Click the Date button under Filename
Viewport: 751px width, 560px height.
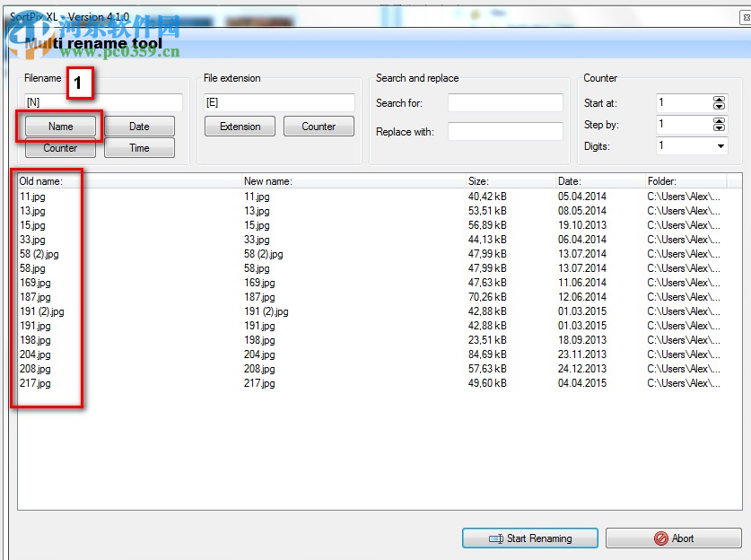click(139, 127)
